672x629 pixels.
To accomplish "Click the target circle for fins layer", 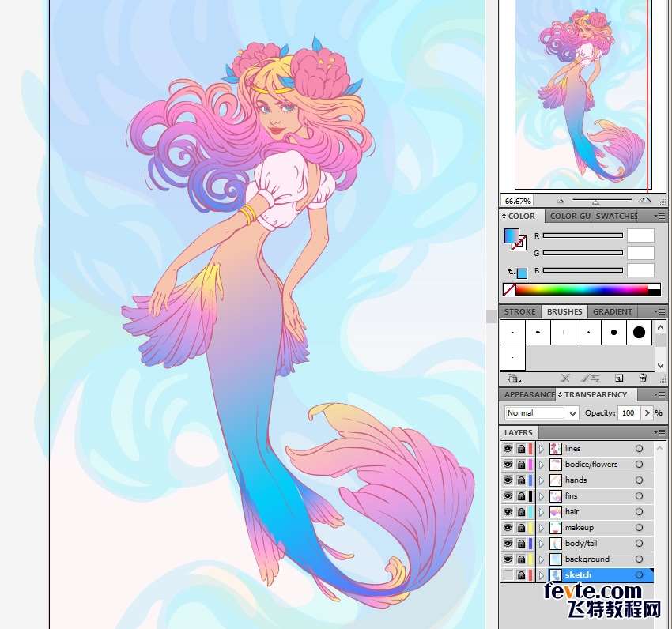I will click(639, 495).
